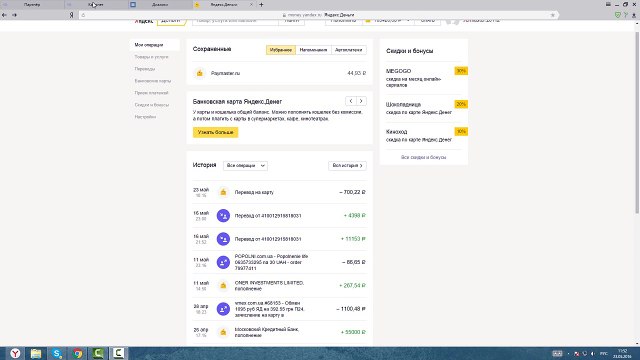Click icon of Московский Кредитный Банк deposit

(x=223, y=332)
